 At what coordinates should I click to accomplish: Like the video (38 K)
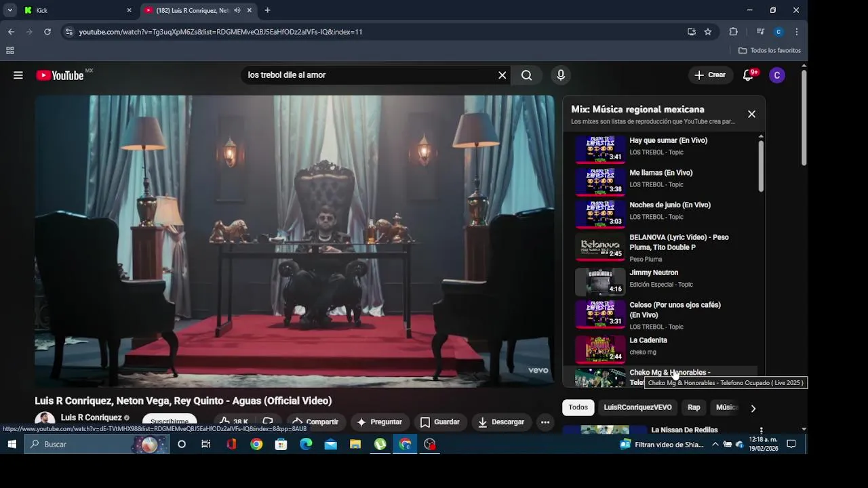point(234,422)
